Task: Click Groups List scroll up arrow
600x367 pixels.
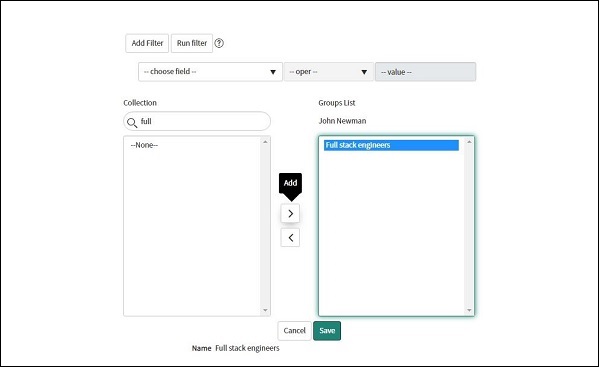Action: coord(469,142)
